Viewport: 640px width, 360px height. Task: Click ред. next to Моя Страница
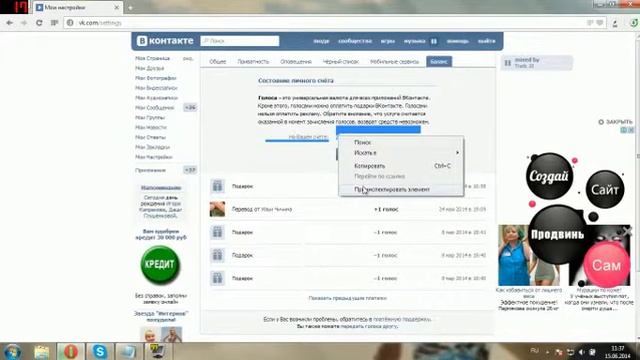(188, 59)
